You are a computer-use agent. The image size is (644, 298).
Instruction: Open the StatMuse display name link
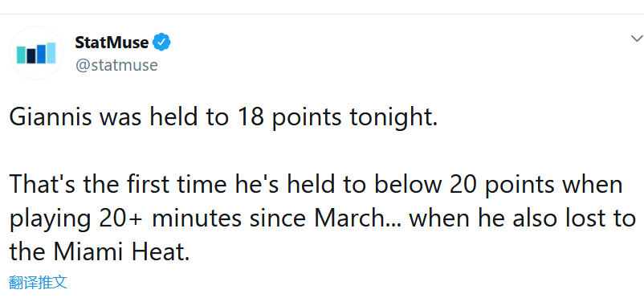click(112, 42)
